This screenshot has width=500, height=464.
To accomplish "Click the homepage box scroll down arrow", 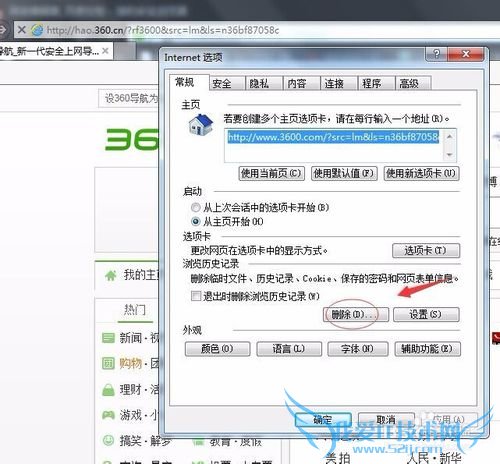I will pyautogui.click(x=449, y=155).
